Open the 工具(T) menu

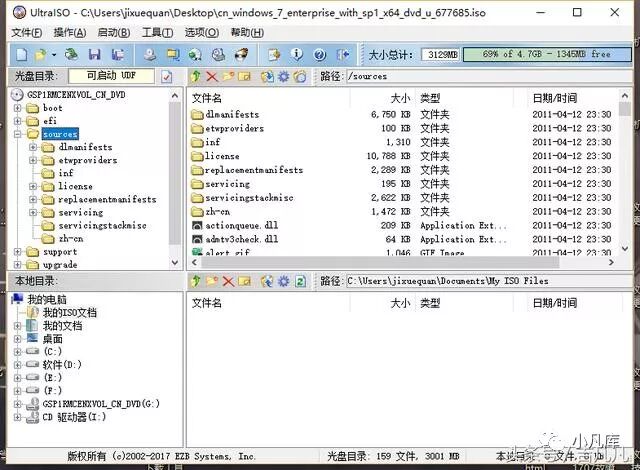pyautogui.click(x=158, y=33)
